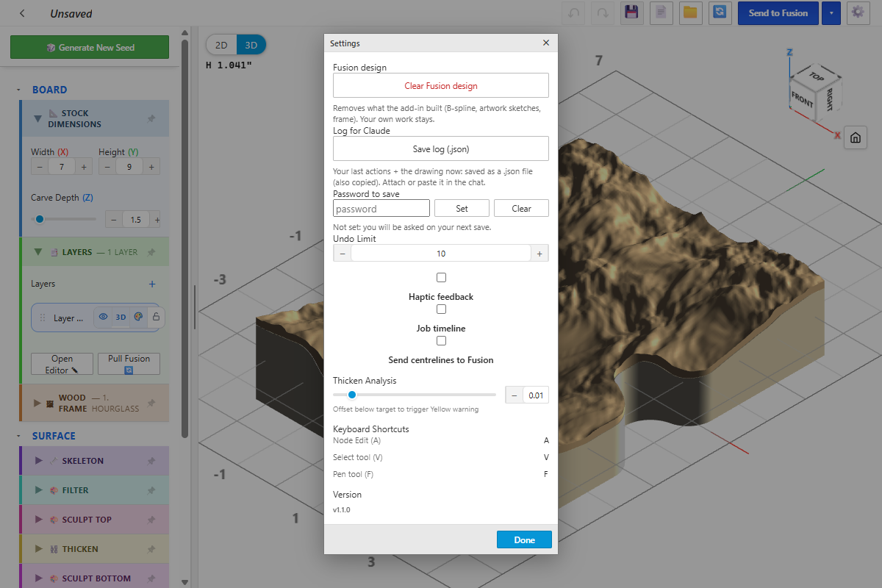882x588 pixels.
Task: Click Clear Fusion design button
Action: point(441,85)
